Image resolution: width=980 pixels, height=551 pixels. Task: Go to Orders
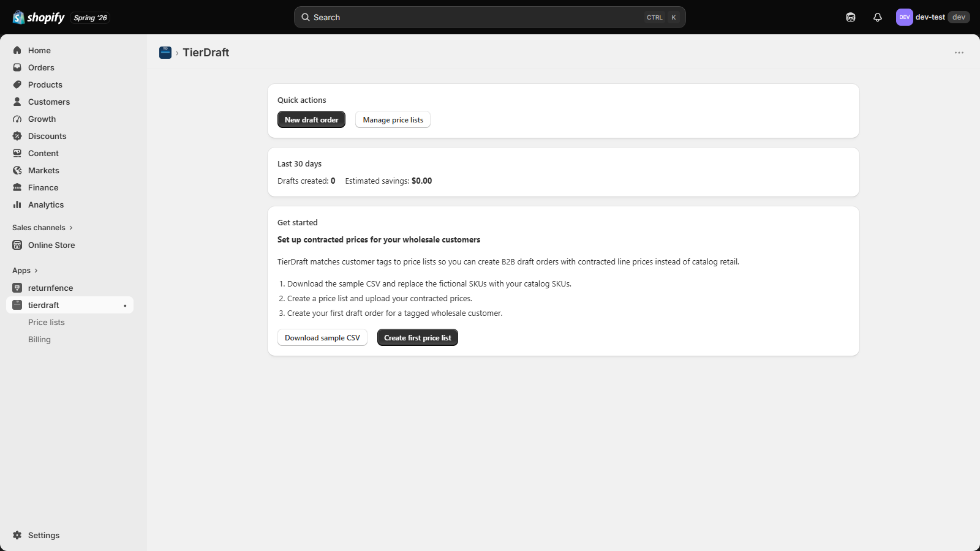coord(70,67)
